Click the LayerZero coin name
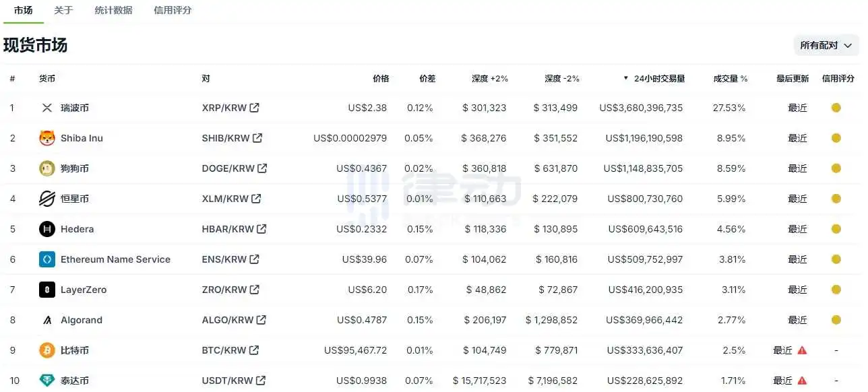Viewport: 868px width, 392px height. [x=84, y=290]
